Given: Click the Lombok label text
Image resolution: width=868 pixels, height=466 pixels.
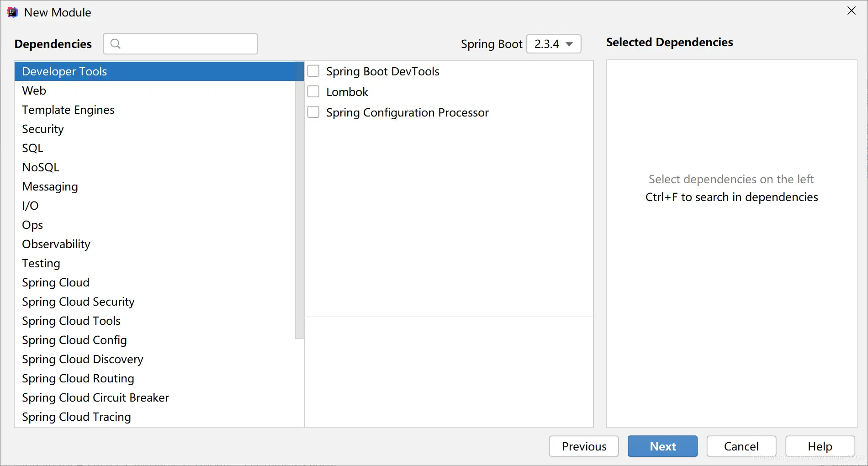Looking at the screenshot, I should [x=347, y=92].
